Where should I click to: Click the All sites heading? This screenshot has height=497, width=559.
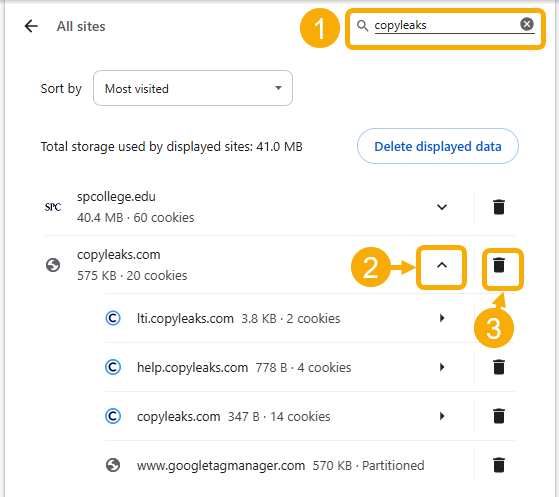[81, 26]
